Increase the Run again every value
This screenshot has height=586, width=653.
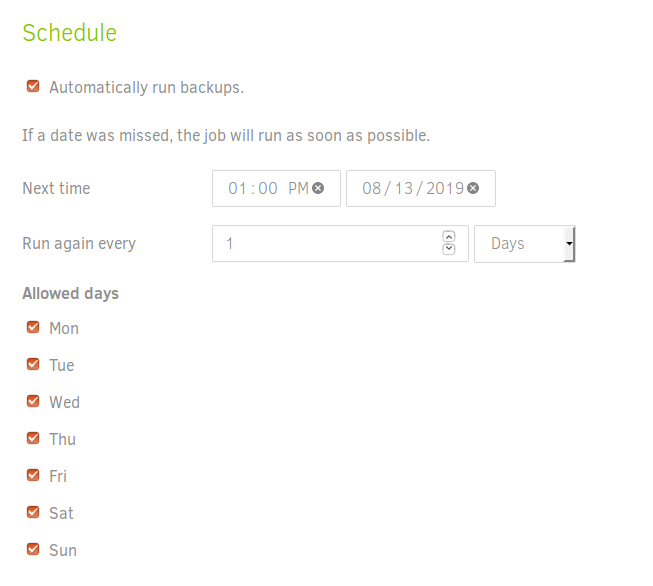pyautogui.click(x=448, y=237)
